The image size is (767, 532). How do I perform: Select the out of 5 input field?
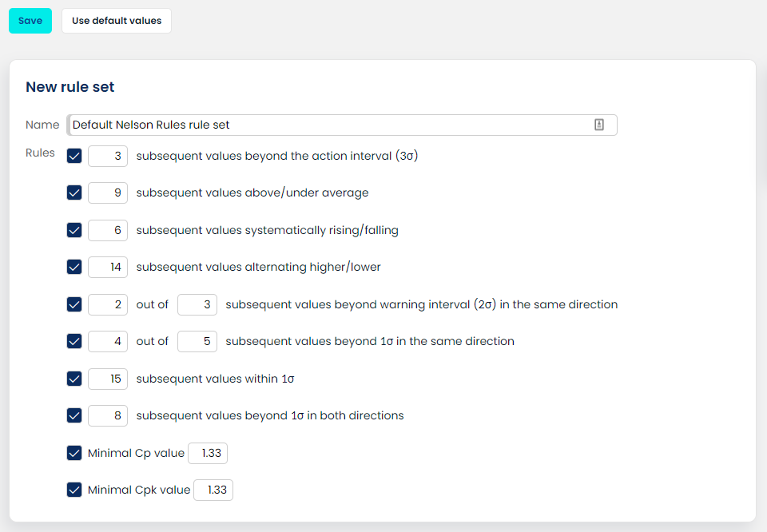[197, 341]
